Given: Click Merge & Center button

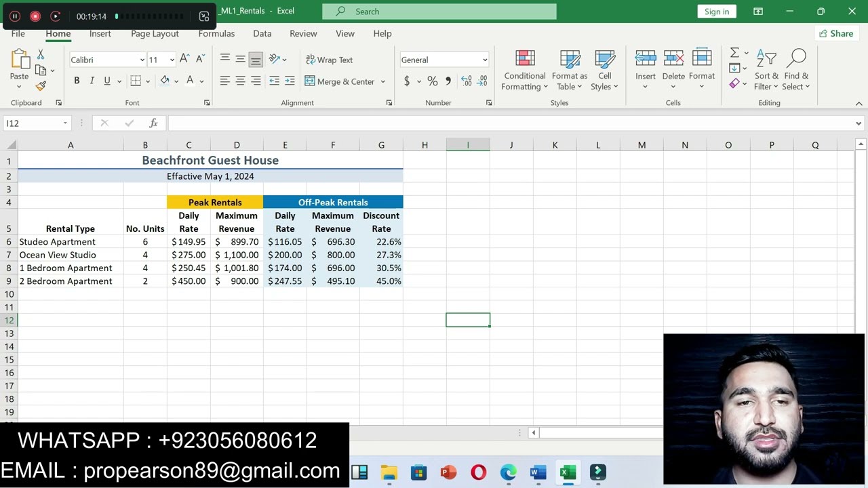Looking at the screenshot, I should pos(340,81).
